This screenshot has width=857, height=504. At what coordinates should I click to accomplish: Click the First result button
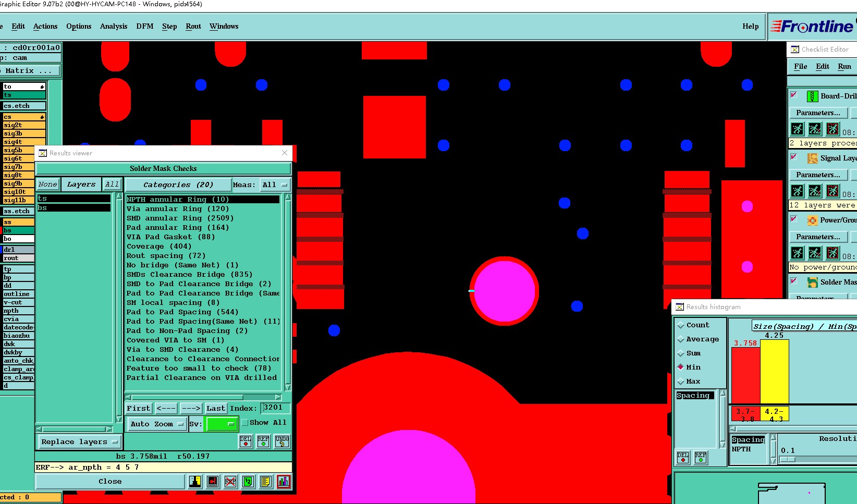[x=139, y=408]
